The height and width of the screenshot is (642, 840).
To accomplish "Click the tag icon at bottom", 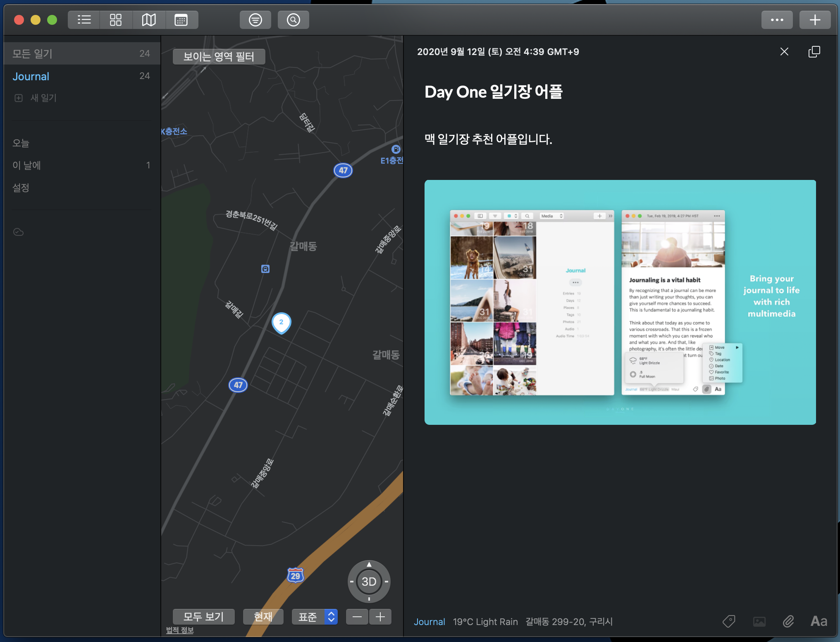I will [729, 621].
